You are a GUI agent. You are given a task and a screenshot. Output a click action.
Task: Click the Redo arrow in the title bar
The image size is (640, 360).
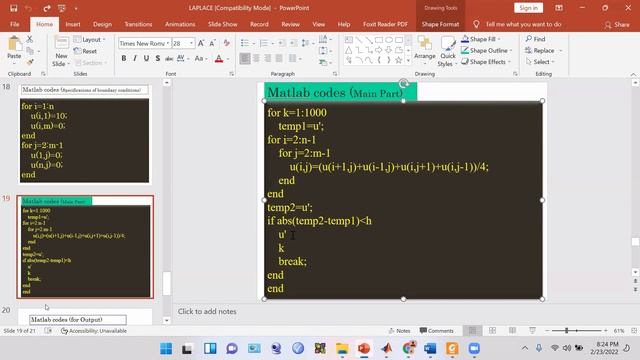click(x=47, y=8)
